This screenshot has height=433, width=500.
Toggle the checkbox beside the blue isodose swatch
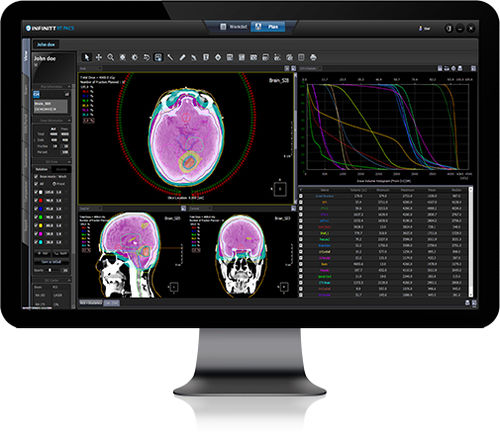click(x=36, y=209)
